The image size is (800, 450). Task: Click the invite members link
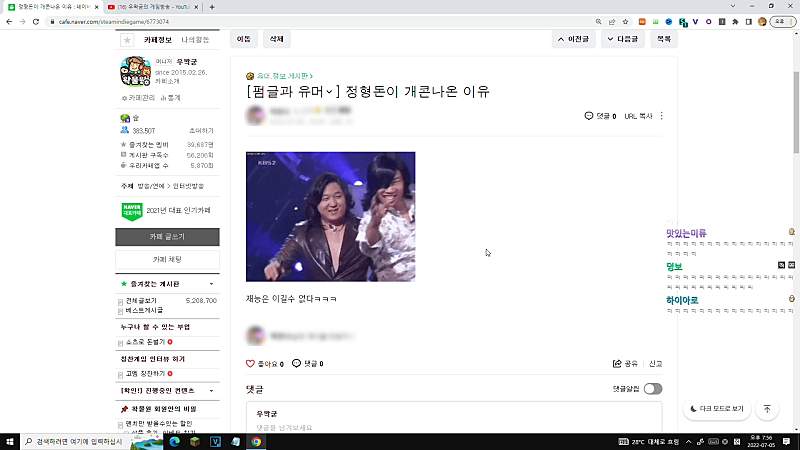click(x=201, y=131)
